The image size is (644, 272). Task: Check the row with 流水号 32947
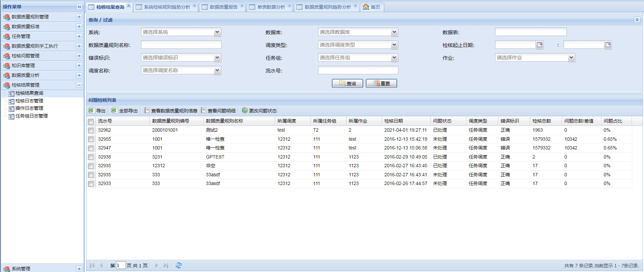pyautogui.click(x=91, y=148)
